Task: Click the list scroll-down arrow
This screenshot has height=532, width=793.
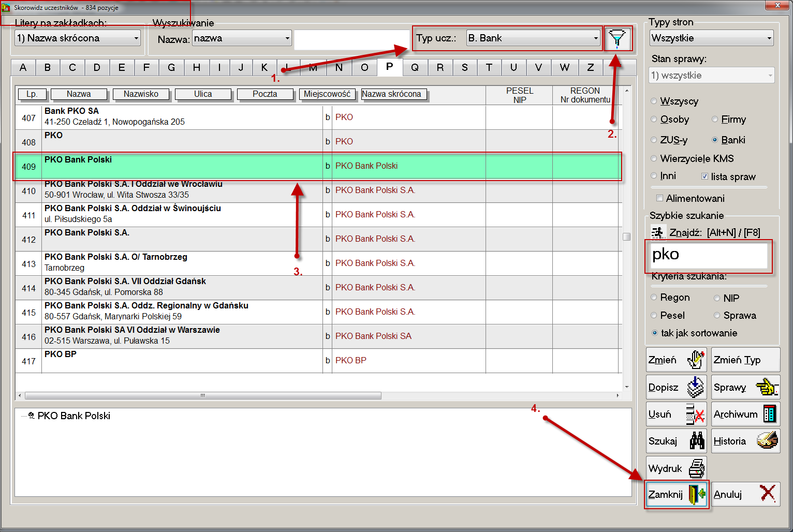Action: [x=626, y=387]
